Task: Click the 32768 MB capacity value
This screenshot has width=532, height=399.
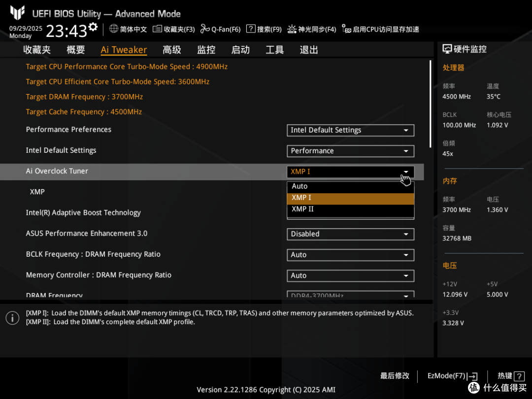Action: pyautogui.click(x=457, y=238)
